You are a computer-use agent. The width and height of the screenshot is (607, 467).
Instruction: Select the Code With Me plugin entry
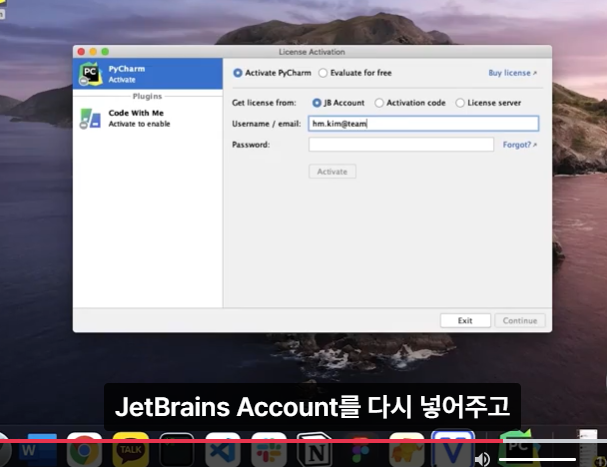coord(147,118)
